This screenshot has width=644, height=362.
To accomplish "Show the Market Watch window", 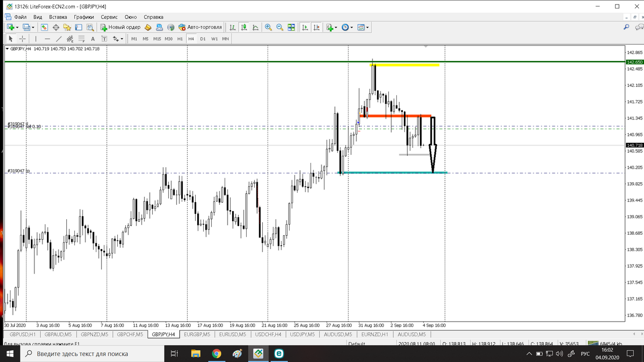I will 44,27.
